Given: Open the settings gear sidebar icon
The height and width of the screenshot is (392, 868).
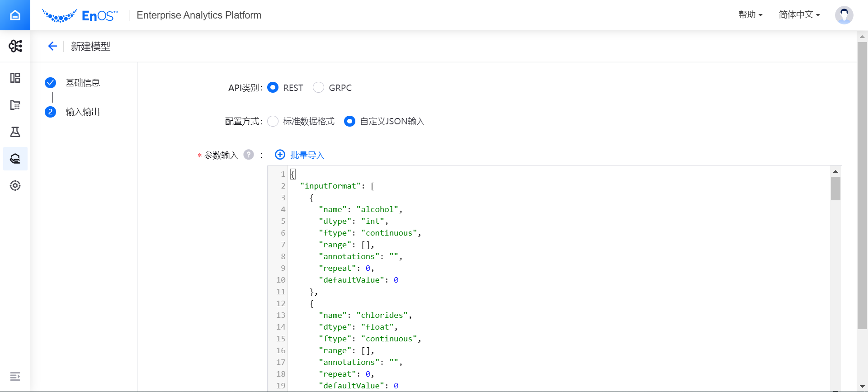Looking at the screenshot, I should (15, 185).
